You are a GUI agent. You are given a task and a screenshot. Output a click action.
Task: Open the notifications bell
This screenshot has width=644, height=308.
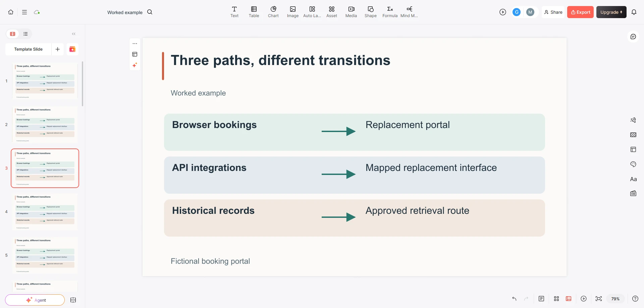[x=634, y=12]
